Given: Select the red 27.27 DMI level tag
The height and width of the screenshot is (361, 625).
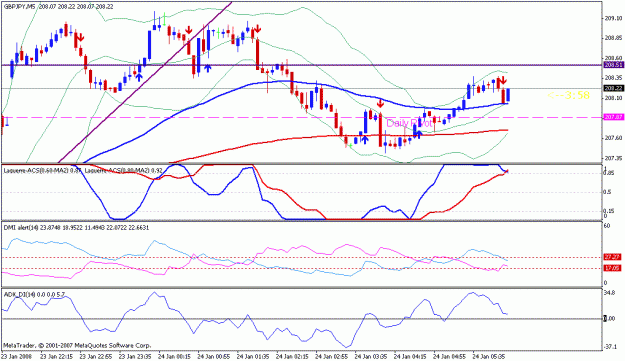Looking at the screenshot, I should point(613,257).
